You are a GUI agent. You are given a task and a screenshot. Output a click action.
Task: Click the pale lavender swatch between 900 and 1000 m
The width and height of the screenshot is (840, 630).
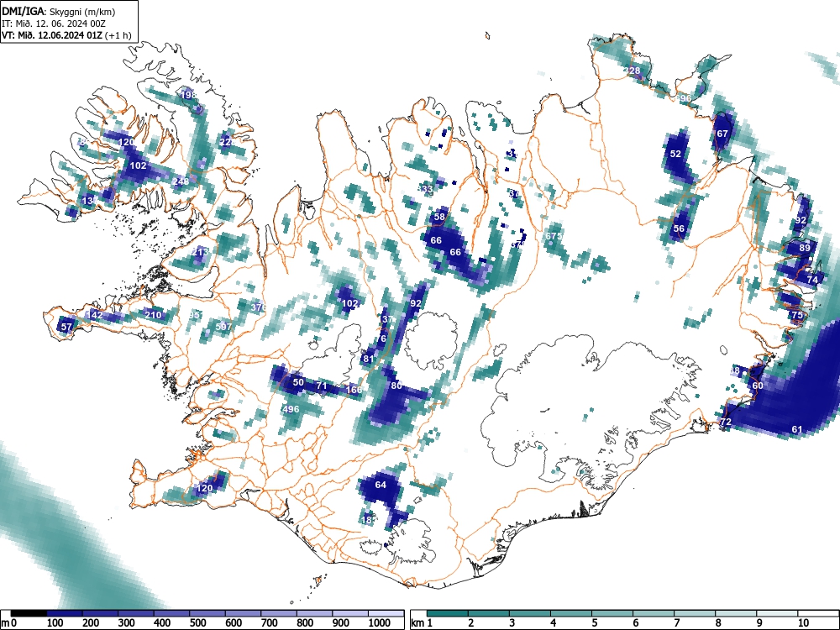point(350,613)
